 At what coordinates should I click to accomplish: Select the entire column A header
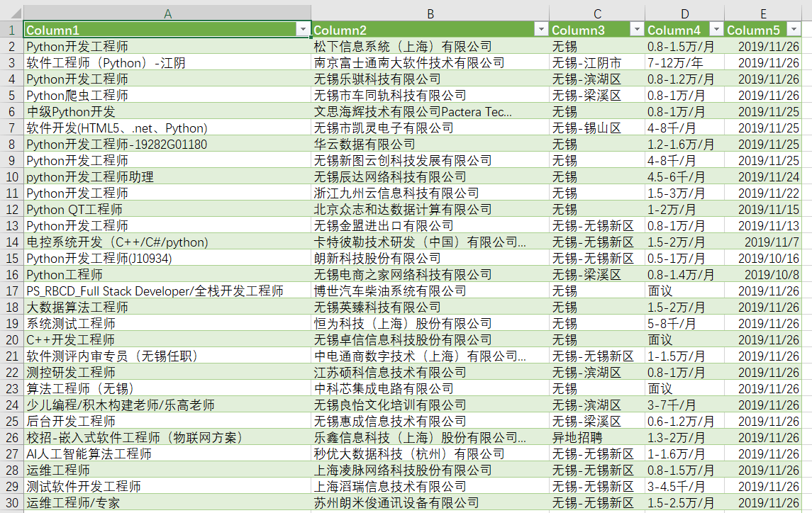click(x=167, y=13)
